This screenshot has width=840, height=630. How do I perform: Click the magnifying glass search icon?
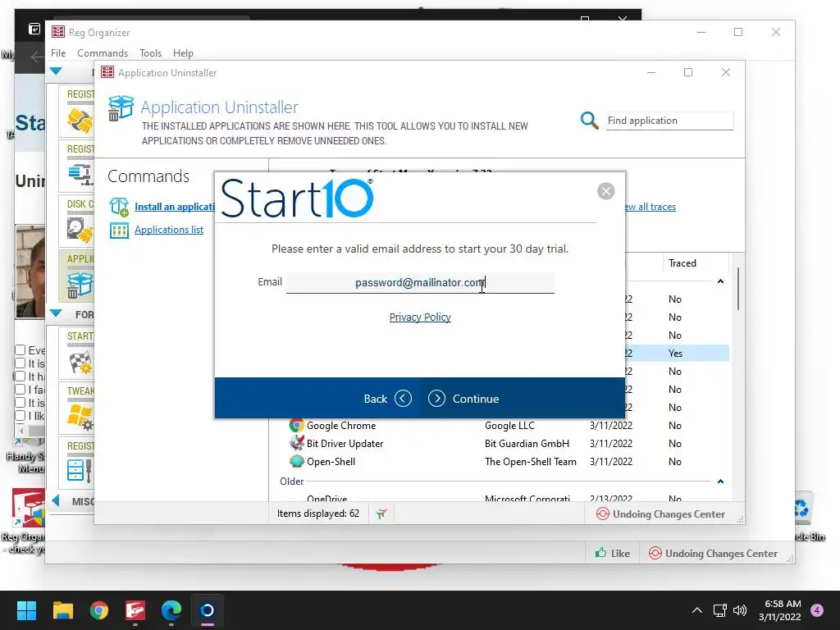(x=589, y=121)
